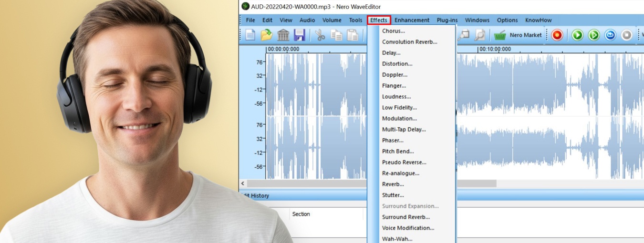Click the library building icon
The image size is (644, 243).
click(283, 35)
